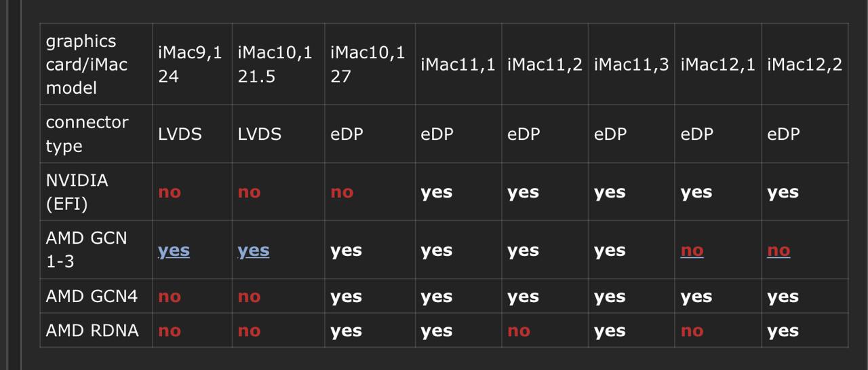This screenshot has height=370, width=868.
Task: Open the 'no' link under iMac12,1
Action: click(692, 251)
